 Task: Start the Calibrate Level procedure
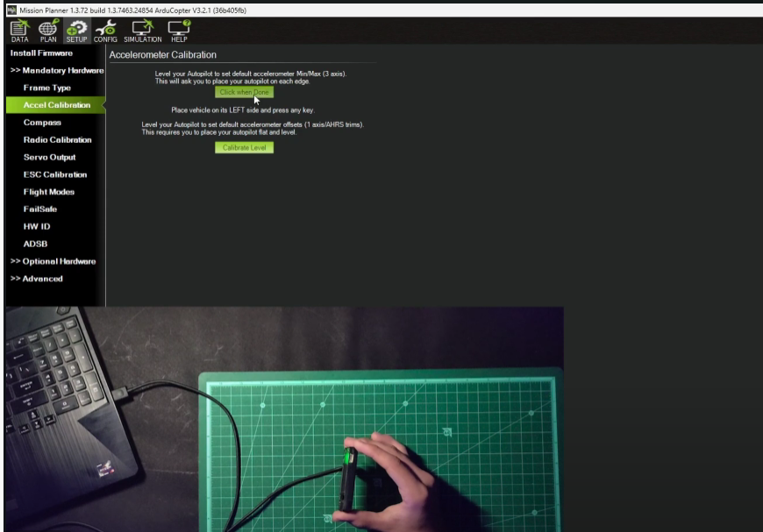(x=243, y=147)
